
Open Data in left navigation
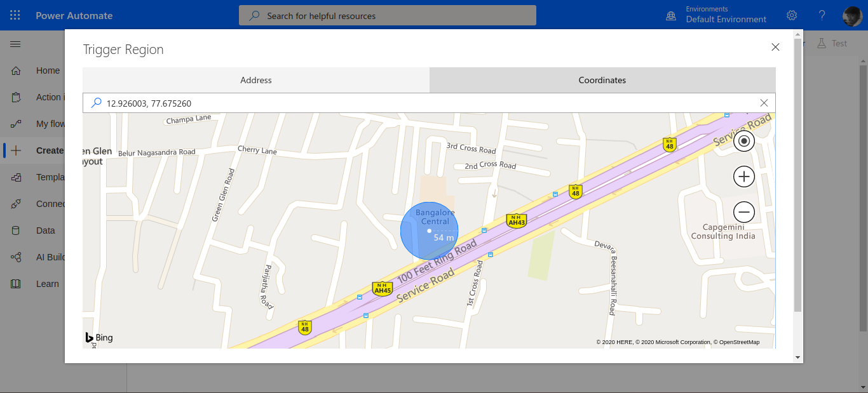click(x=46, y=230)
